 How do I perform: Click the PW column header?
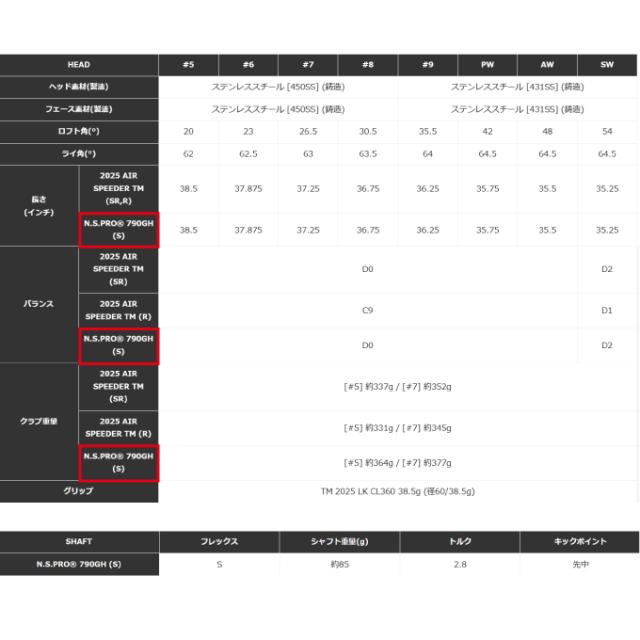pos(487,65)
